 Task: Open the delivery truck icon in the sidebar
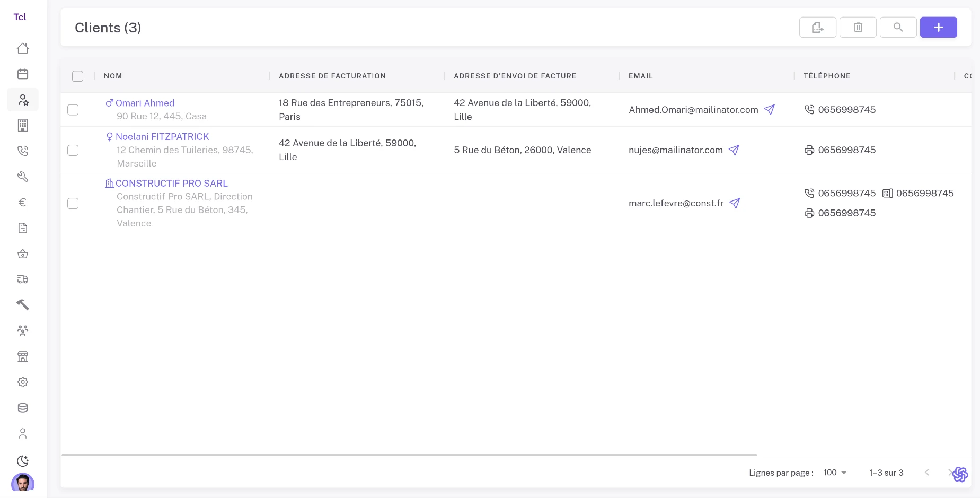[x=23, y=279]
